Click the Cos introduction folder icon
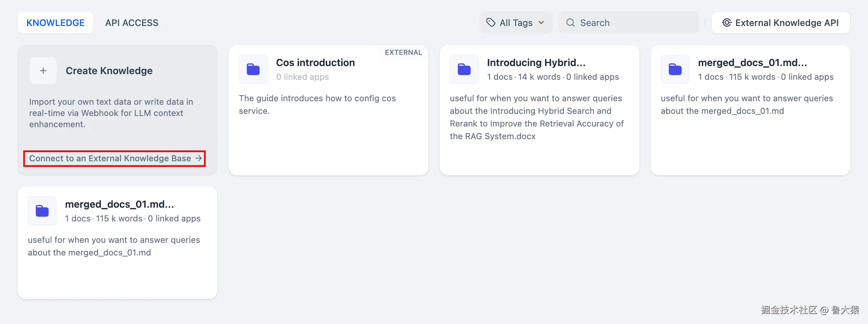 tap(253, 69)
